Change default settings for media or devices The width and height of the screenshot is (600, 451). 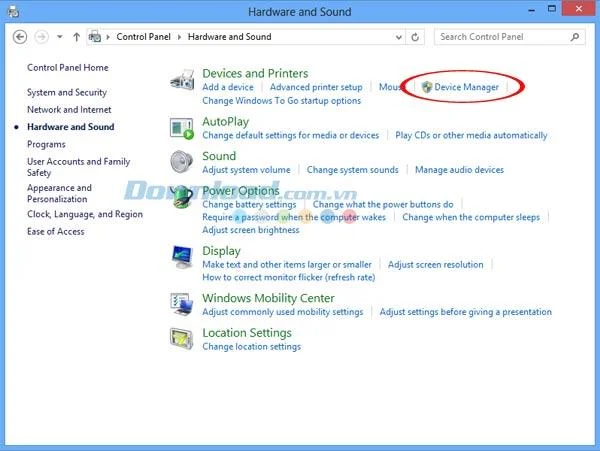pos(291,135)
